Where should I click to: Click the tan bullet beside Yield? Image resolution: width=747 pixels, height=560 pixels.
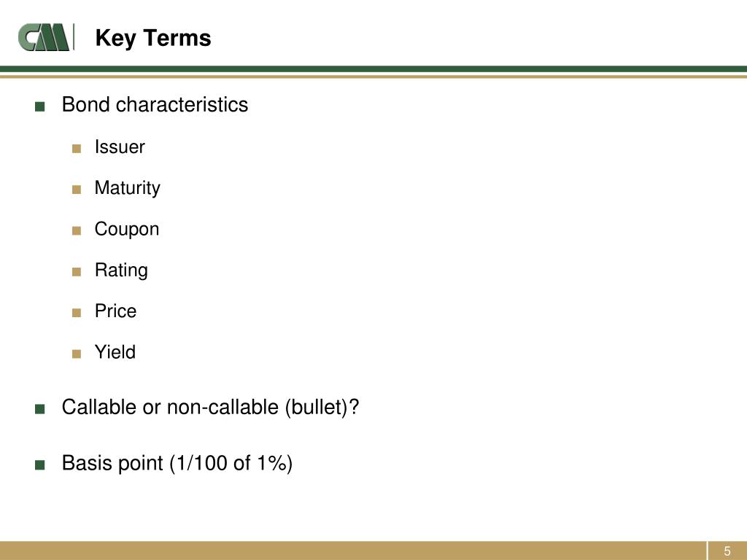tap(77, 354)
